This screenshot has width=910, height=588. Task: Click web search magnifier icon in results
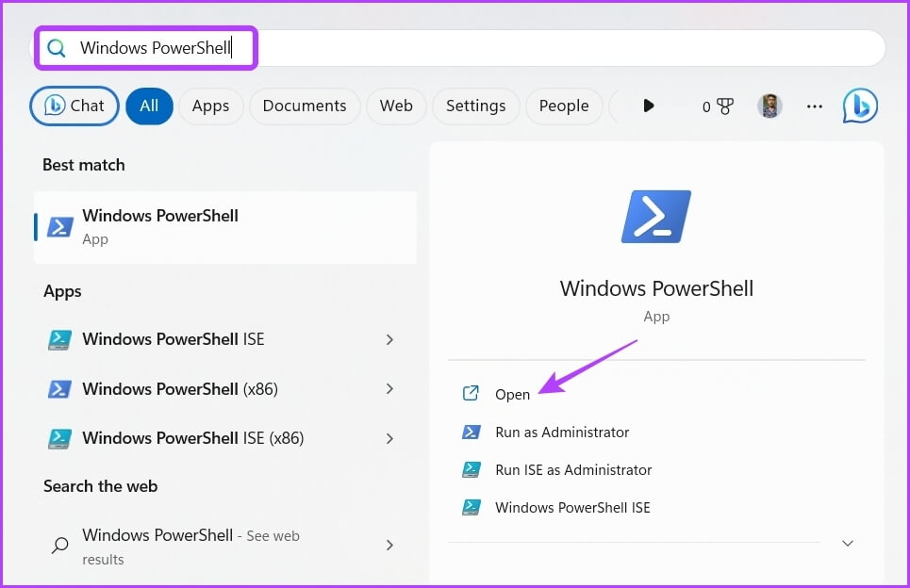tap(59, 545)
